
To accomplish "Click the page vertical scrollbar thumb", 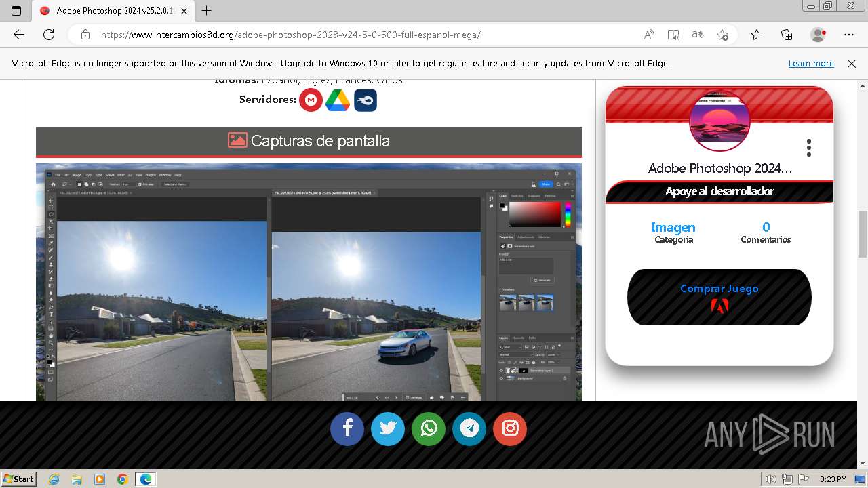I will click(x=863, y=234).
